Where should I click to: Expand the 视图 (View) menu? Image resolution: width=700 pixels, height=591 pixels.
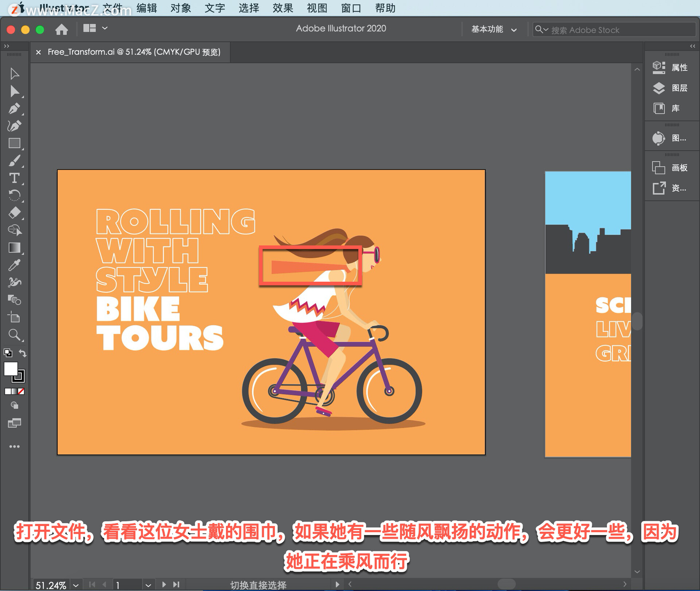click(x=318, y=8)
